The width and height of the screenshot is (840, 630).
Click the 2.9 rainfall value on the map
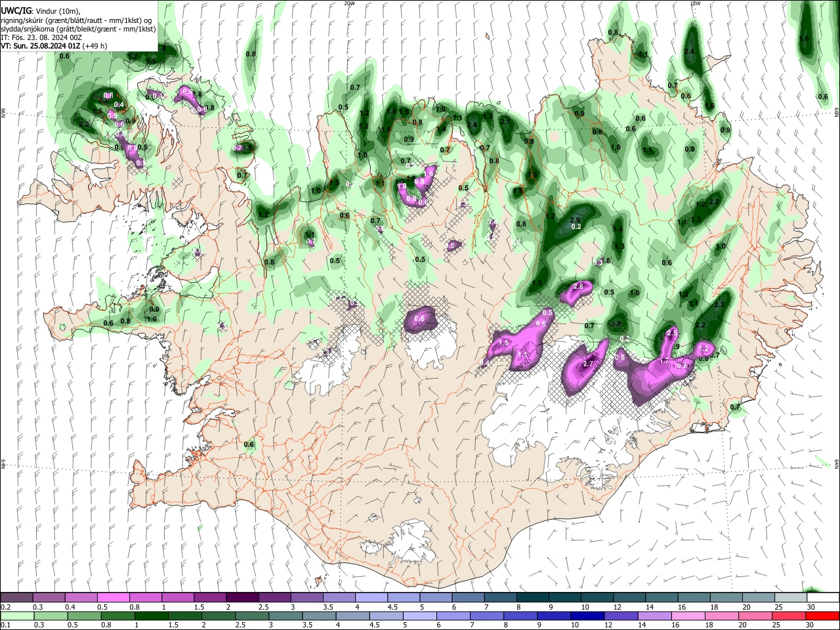(576, 220)
